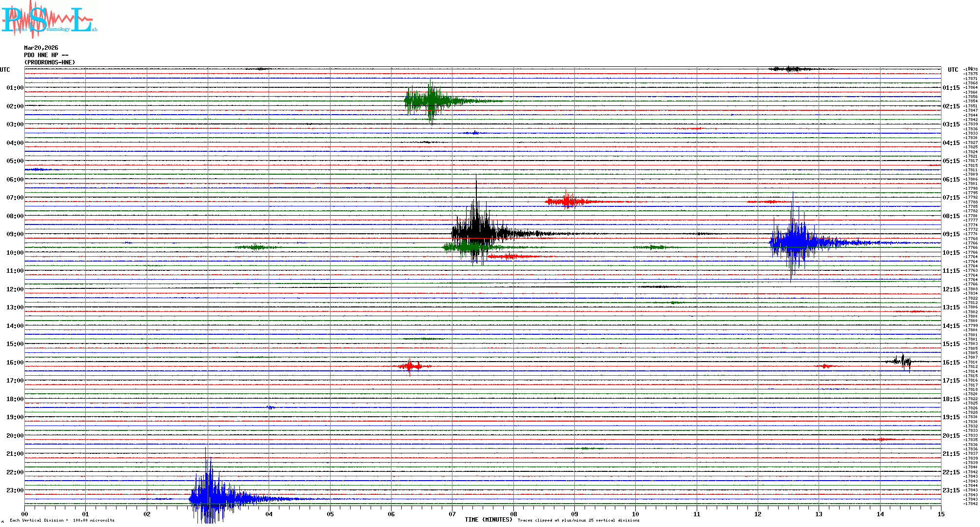Click the PSL seismology lab logo
This screenshot has width=980, height=527.
(x=49, y=19)
